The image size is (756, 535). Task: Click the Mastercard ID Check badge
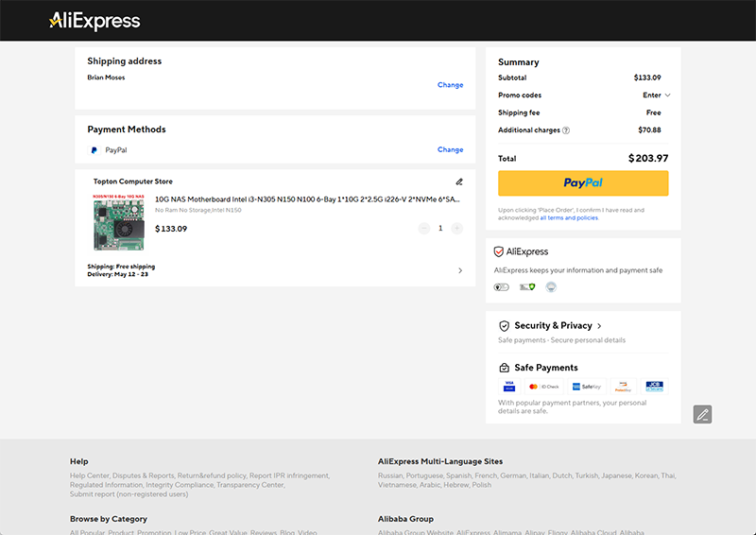pyautogui.click(x=544, y=387)
